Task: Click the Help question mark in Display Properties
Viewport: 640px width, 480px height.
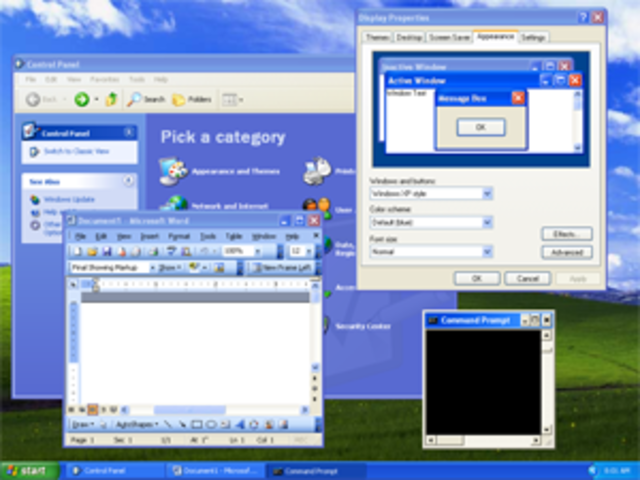Action: [x=583, y=18]
